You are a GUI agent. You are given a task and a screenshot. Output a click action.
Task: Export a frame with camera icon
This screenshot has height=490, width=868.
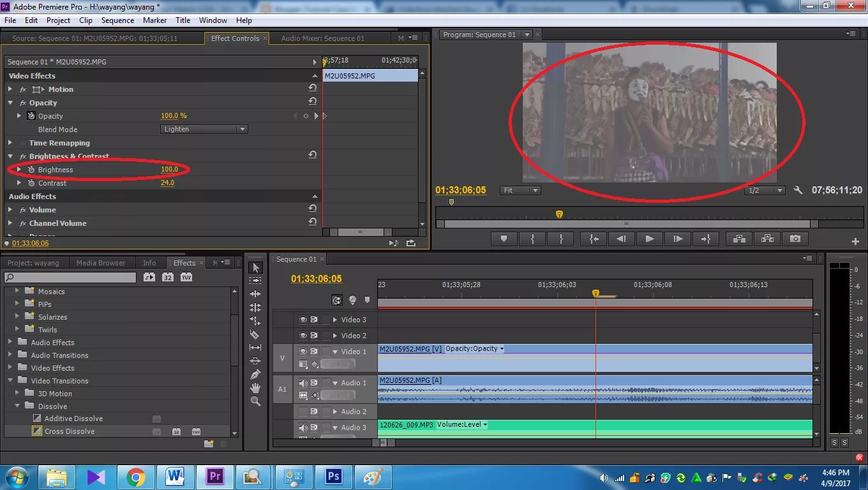(x=795, y=239)
